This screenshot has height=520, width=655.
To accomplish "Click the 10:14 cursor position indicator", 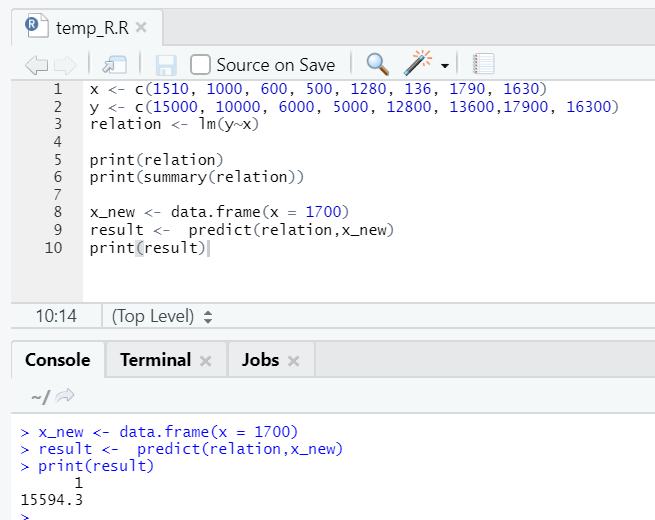I will click(56, 316).
